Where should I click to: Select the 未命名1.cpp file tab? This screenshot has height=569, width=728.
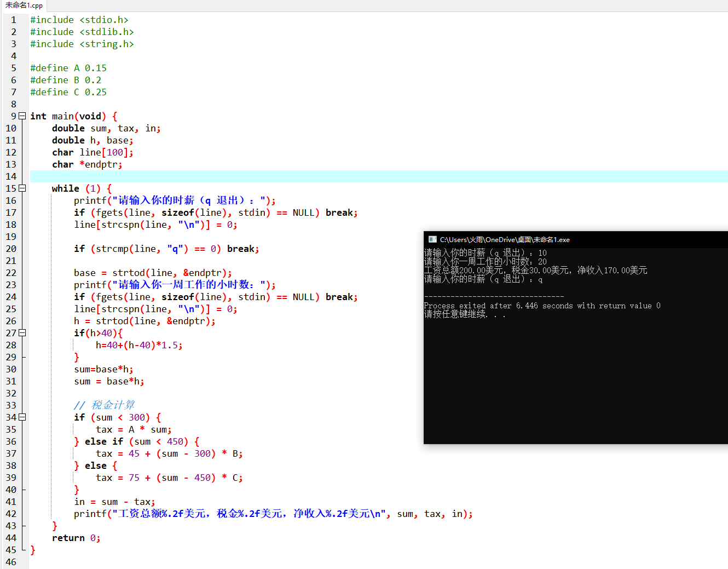pyautogui.click(x=24, y=5)
